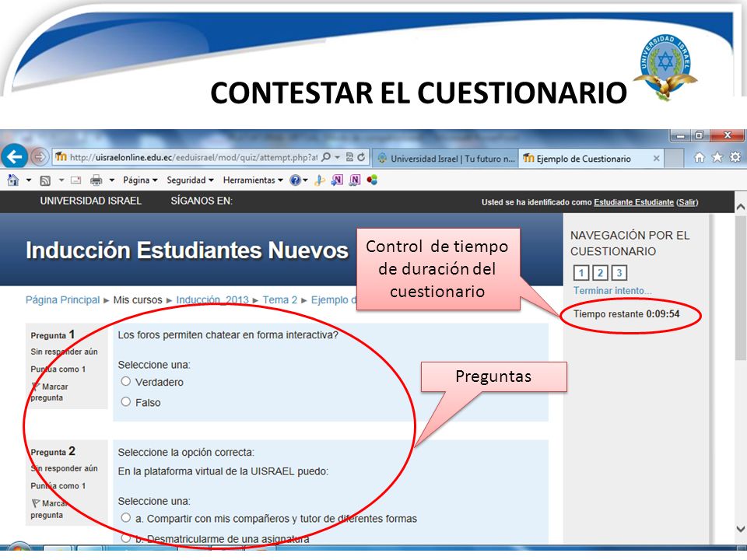Click the Moodle favicon in address bar
The width and height of the screenshot is (747, 560).
click(61, 156)
